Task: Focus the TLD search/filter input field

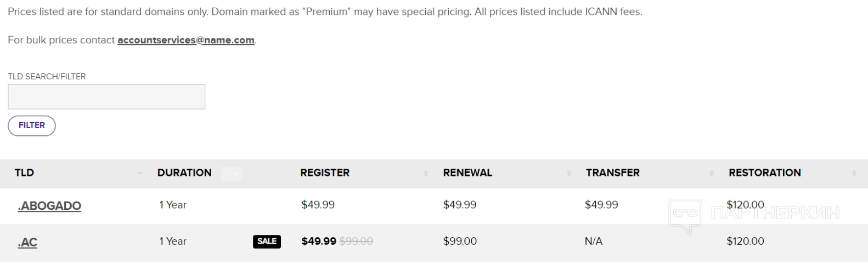Action: [x=106, y=97]
